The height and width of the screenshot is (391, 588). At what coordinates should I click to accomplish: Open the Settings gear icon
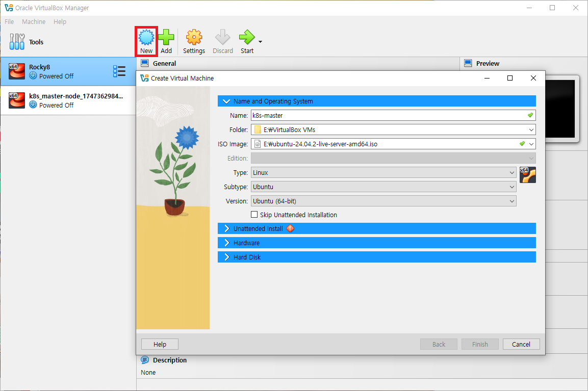pyautogui.click(x=194, y=38)
